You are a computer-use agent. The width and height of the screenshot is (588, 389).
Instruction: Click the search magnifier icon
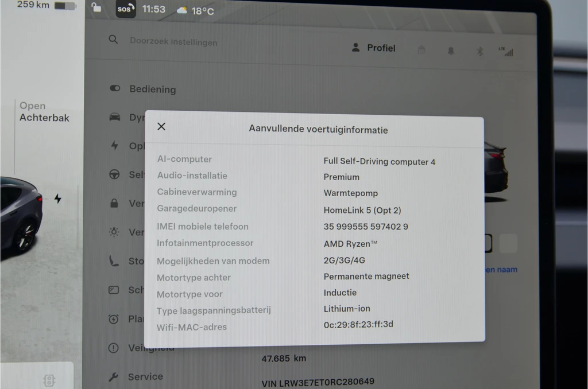(x=113, y=40)
